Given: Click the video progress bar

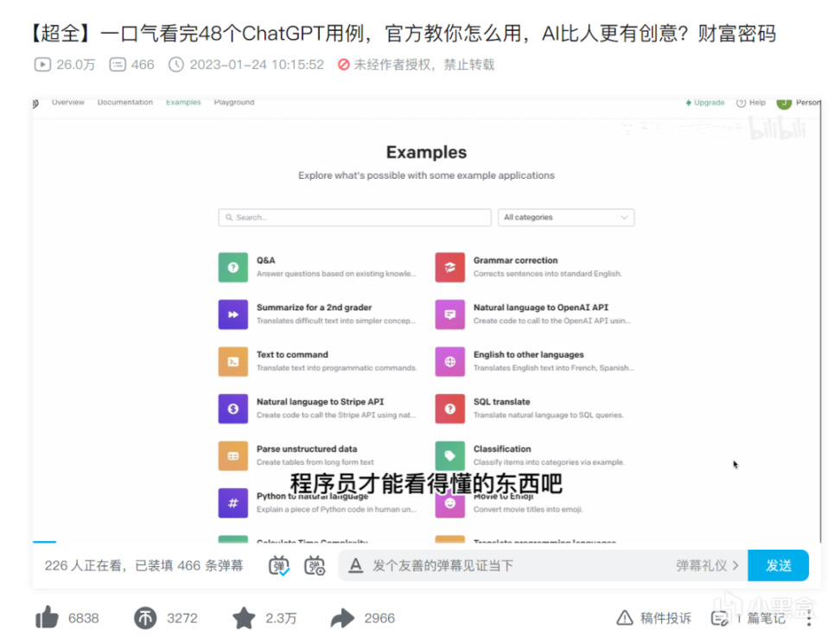Looking at the screenshot, I should point(426,542).
